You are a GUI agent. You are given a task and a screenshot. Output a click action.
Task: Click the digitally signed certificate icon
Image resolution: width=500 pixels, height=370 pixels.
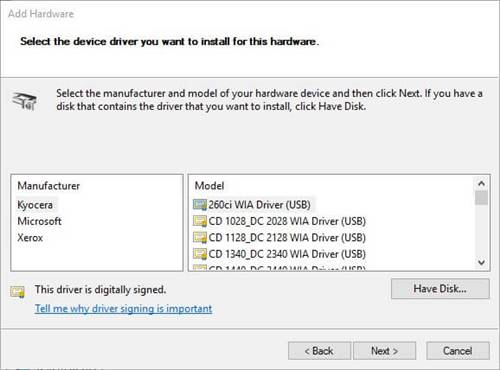[x=17, y=291]
